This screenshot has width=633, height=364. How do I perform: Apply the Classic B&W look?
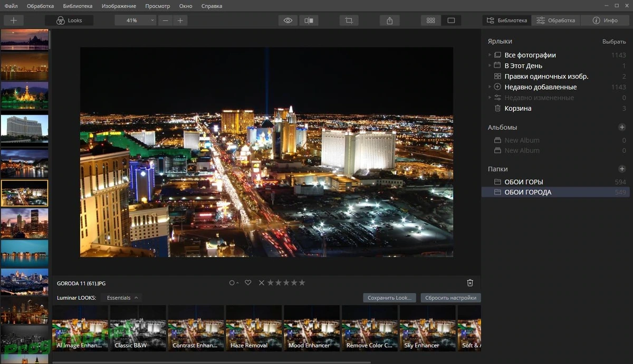pos(138,328)
